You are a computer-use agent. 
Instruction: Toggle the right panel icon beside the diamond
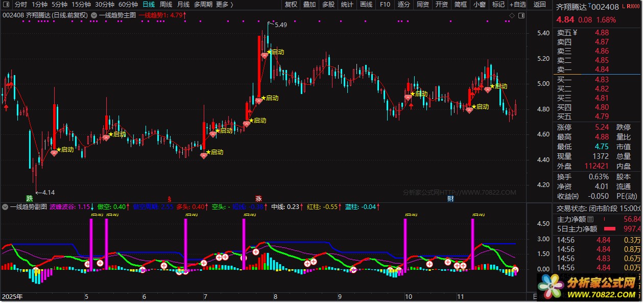(x=521, y=15)
